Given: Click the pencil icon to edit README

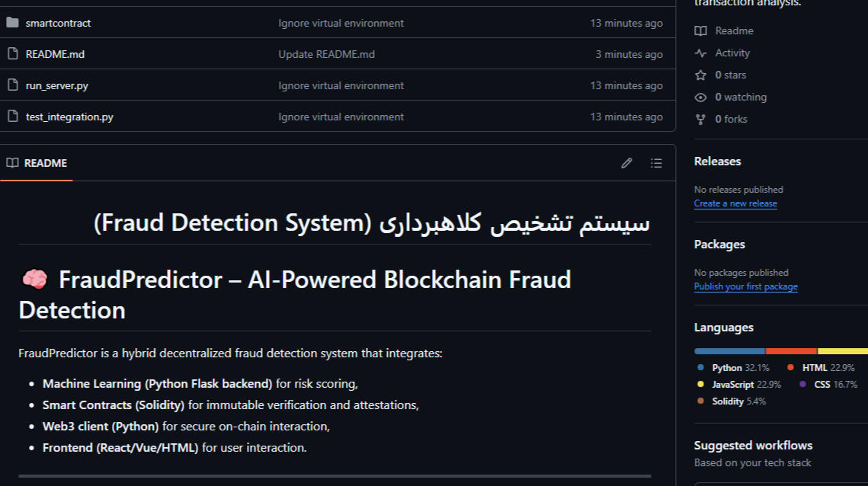Looking at the screenshot, I should [x=626, y=163].
